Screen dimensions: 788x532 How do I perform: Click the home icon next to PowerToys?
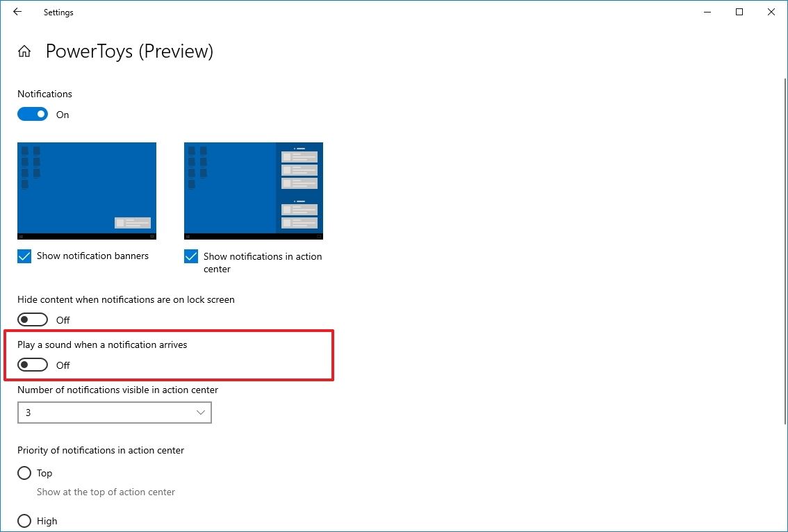tap(24, 51)
